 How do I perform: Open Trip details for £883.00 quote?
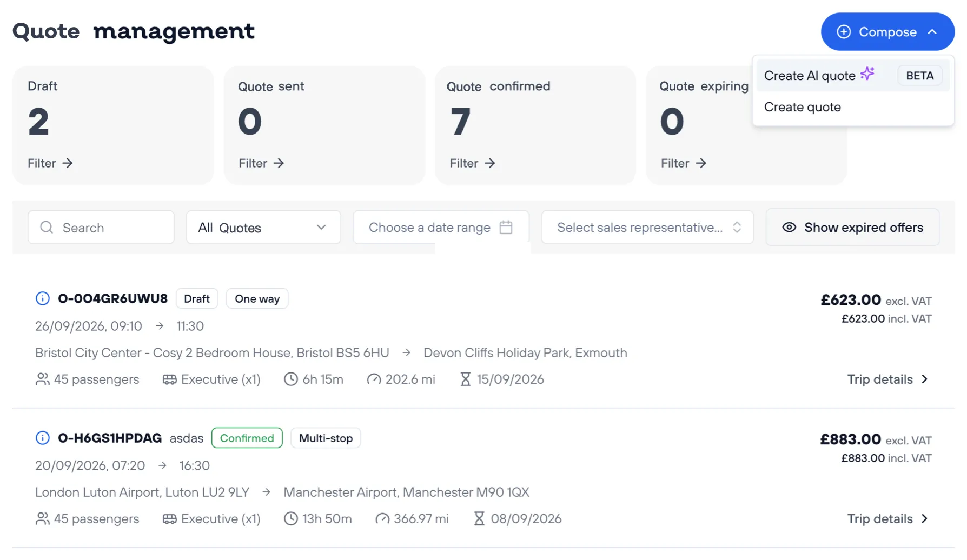click(x=887, y=519)
